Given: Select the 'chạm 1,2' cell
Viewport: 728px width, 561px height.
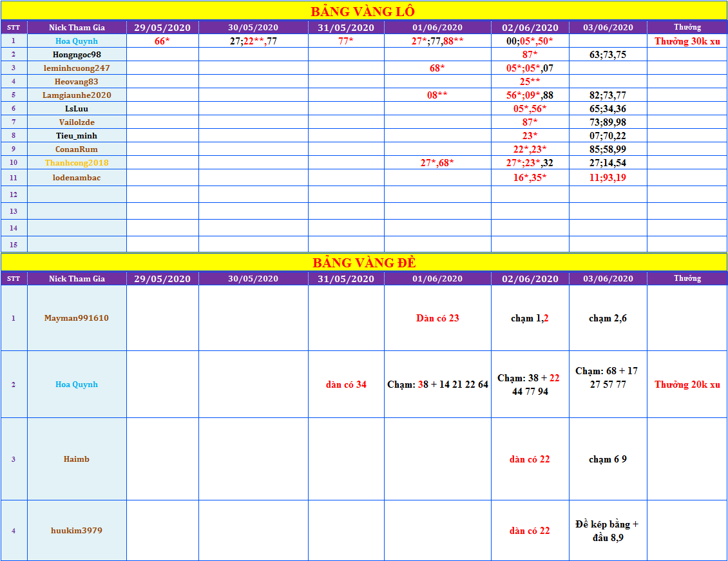Looking at the screenshot, I should click(x=530, y=318).
